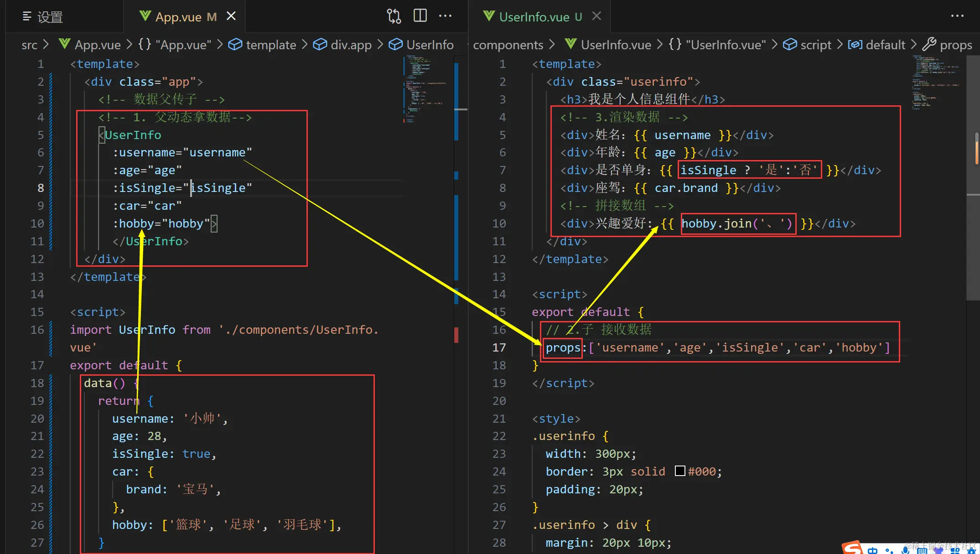
Task: Open the {} "UserInfo.vue" symbol breadcrumb
Action: 717,45
